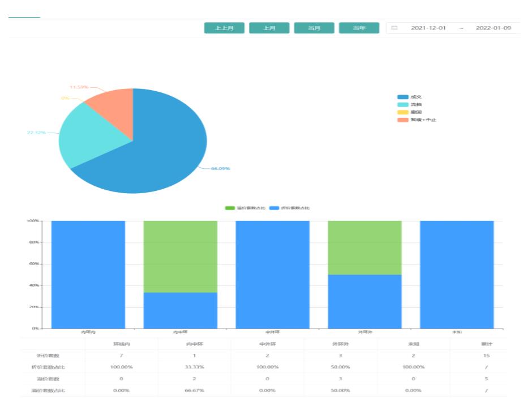Click the green segment of 内中环 bar

(180, 256)
